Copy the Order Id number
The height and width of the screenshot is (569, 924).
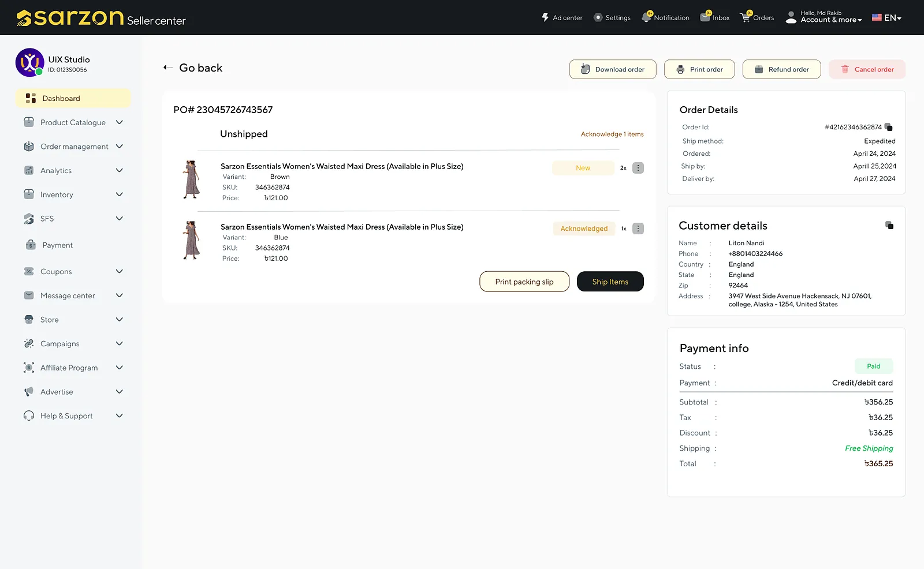click(x=889, y=127)
